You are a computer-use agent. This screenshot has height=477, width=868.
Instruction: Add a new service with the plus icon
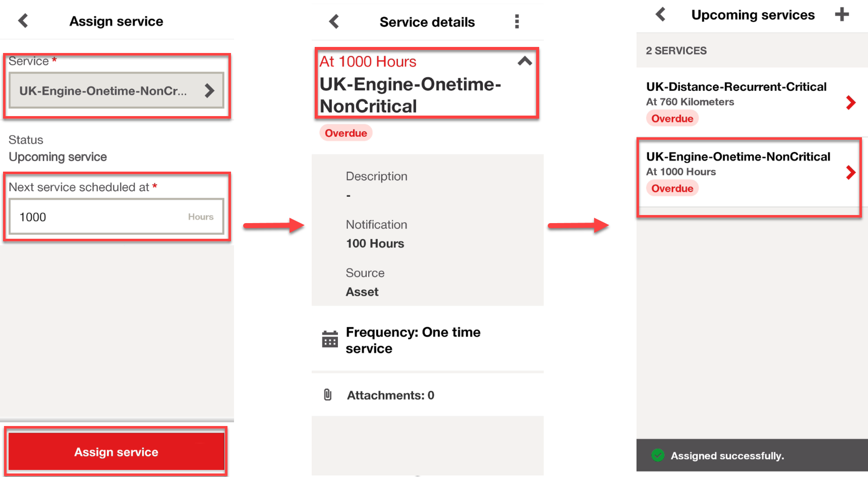tap(842, 14)
